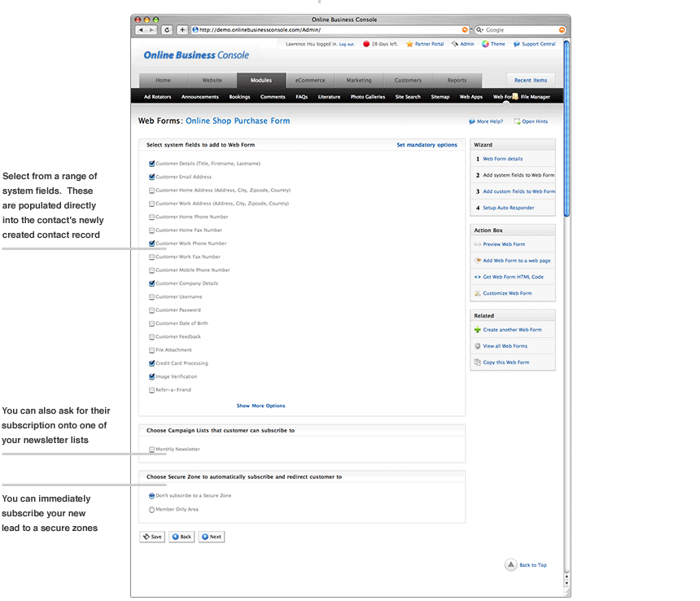Open Theme via the color wheel icon
Viewport: 700px width, 601px height.
485,44
